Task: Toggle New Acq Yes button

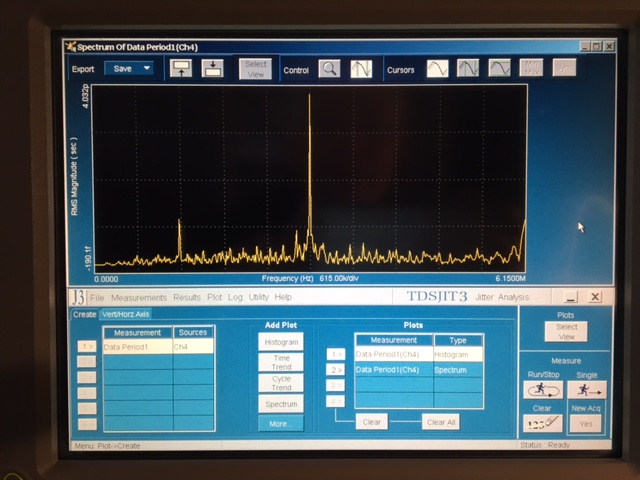Action: click(x=586, y=424)
